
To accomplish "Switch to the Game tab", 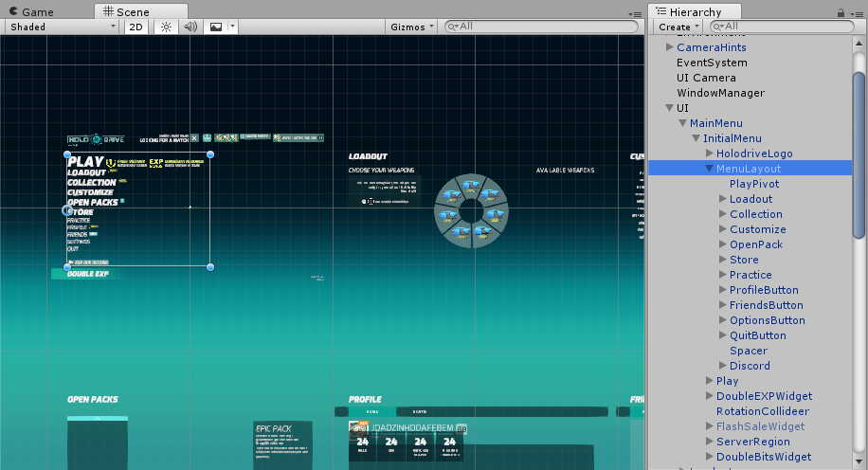I will (x=31, y=11).
